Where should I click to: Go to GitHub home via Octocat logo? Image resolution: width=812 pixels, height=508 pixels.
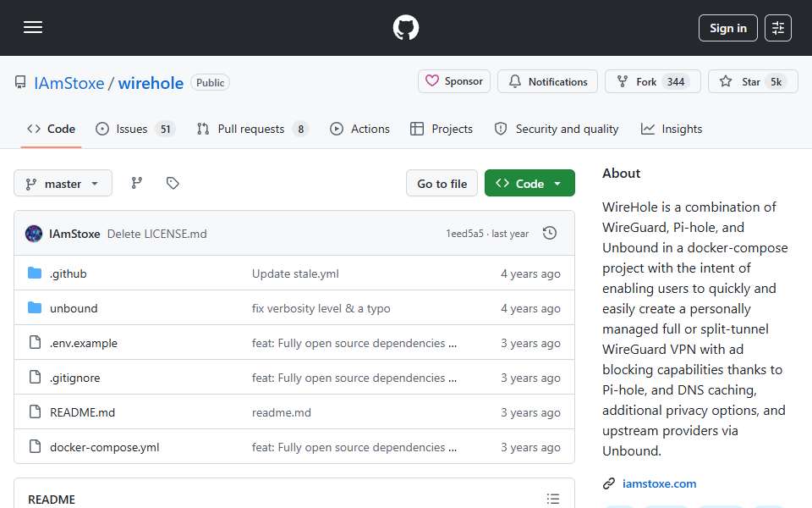point(405,27)
